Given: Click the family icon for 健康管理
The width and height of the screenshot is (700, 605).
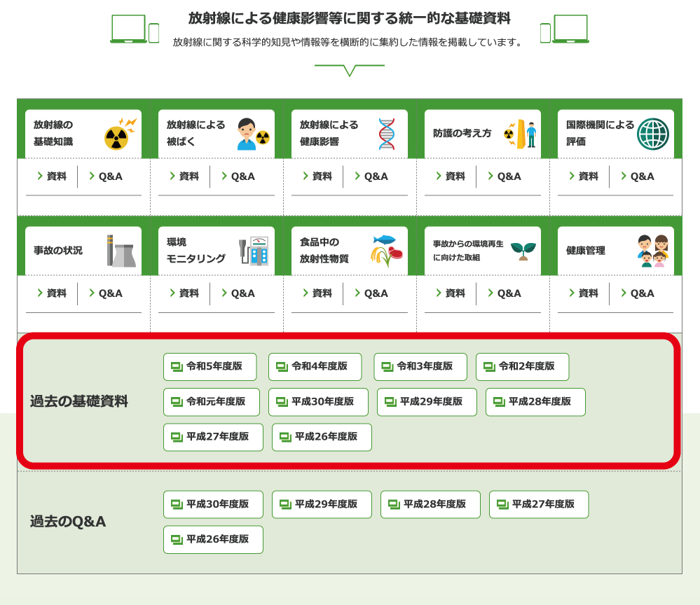Looking at the screenshot, I should pyautogui.click(x=652, y=251).
